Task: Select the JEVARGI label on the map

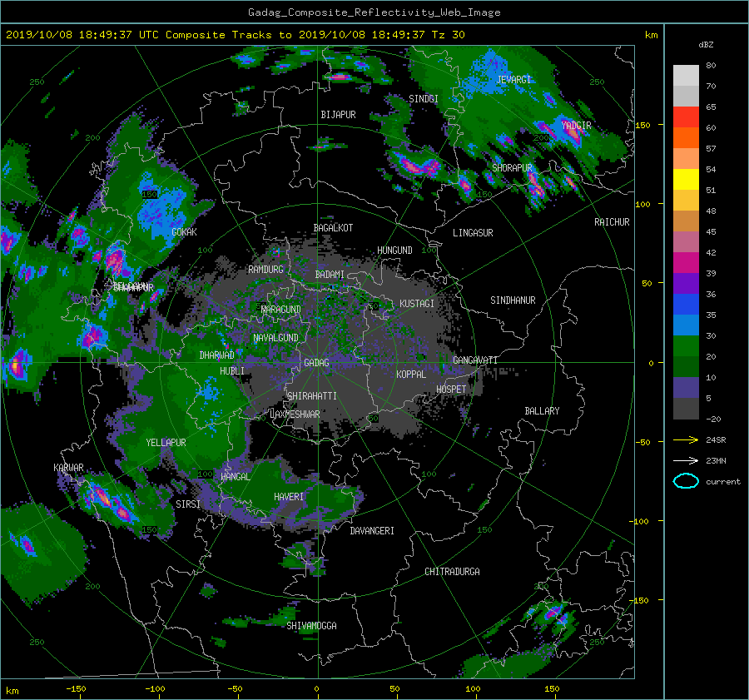Action: [513, 80]
